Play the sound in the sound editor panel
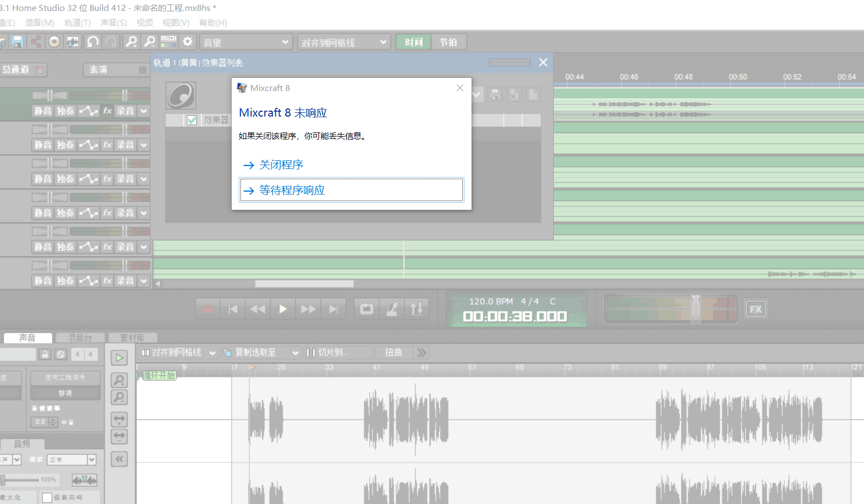864x504 pixels. (x=119, y=358)
